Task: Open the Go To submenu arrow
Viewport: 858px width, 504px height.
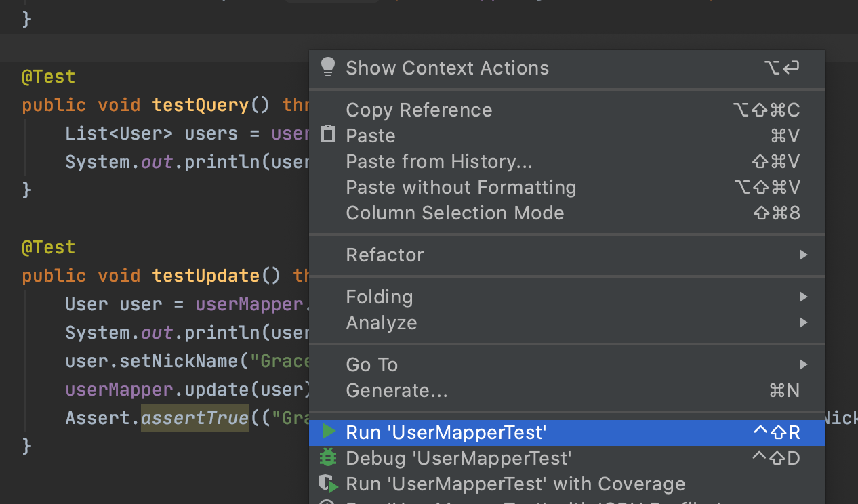Action: 803,364
